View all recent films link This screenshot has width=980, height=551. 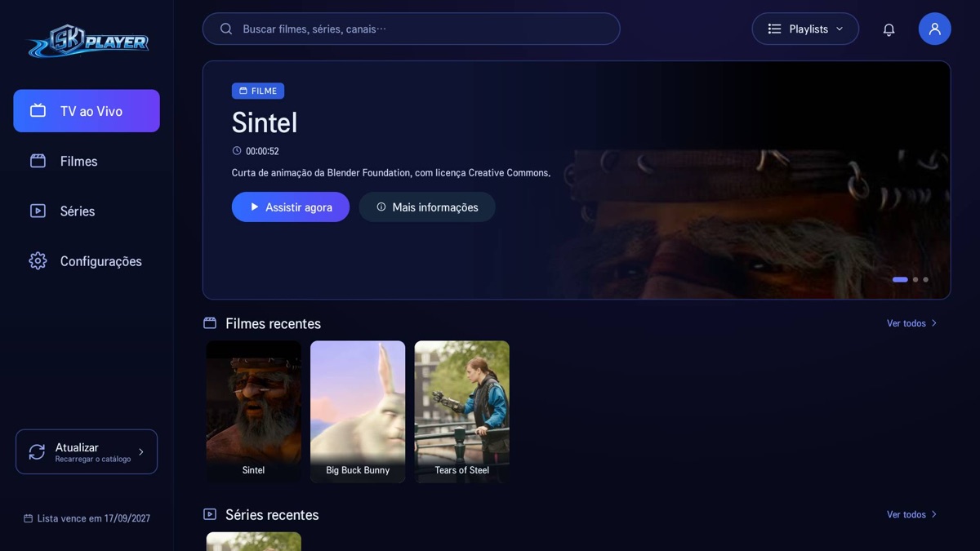click(x=911, y=323)
